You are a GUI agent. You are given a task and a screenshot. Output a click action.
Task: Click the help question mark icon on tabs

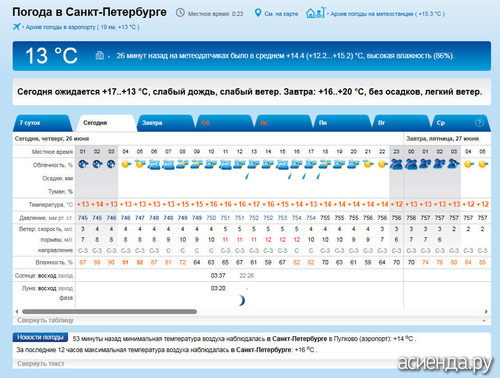(479, 122)
